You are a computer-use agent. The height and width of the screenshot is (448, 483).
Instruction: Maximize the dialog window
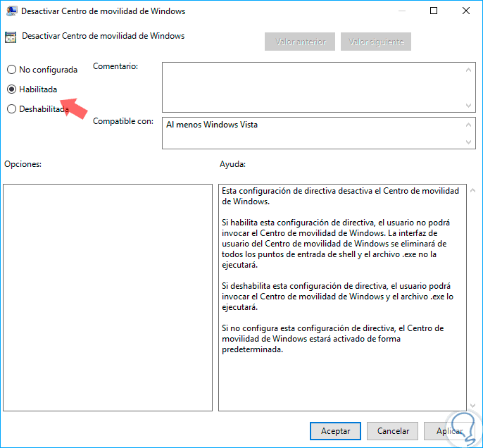(434, 11)
